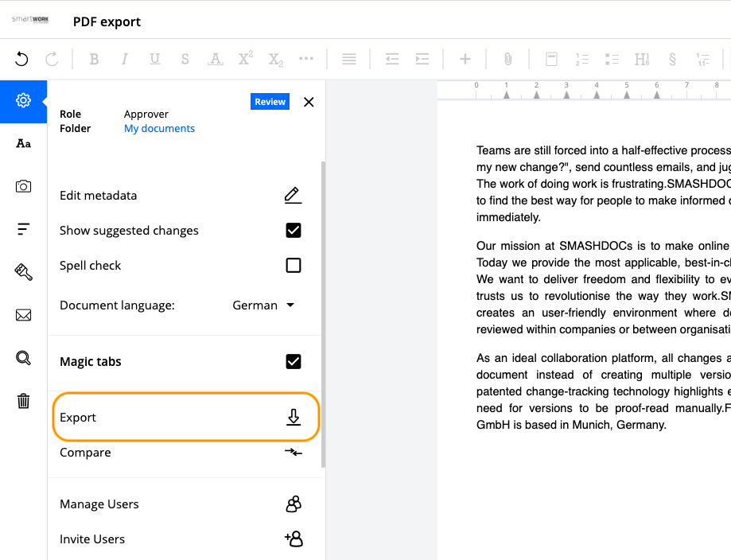Insert a bulleted list
Screen dimensions: 731x560
coord(612,59)
